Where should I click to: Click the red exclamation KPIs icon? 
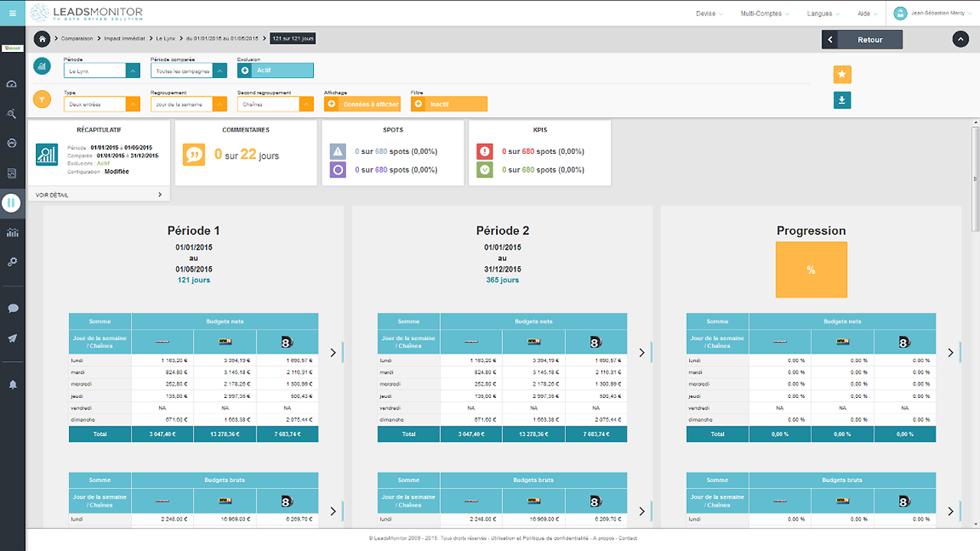tap(485, 152)
